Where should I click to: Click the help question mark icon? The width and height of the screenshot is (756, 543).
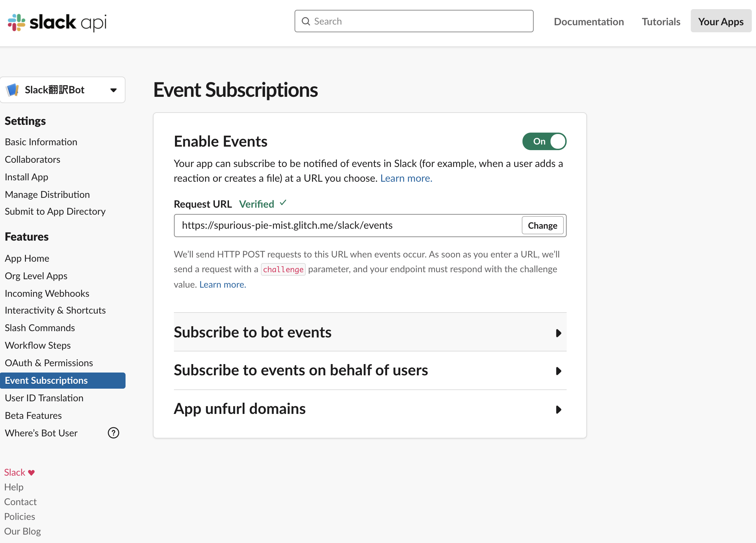point(113,433)
